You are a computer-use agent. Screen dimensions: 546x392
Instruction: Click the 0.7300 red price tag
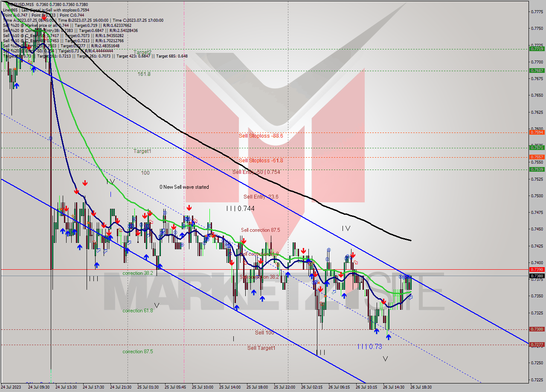[x=537, y=329]
